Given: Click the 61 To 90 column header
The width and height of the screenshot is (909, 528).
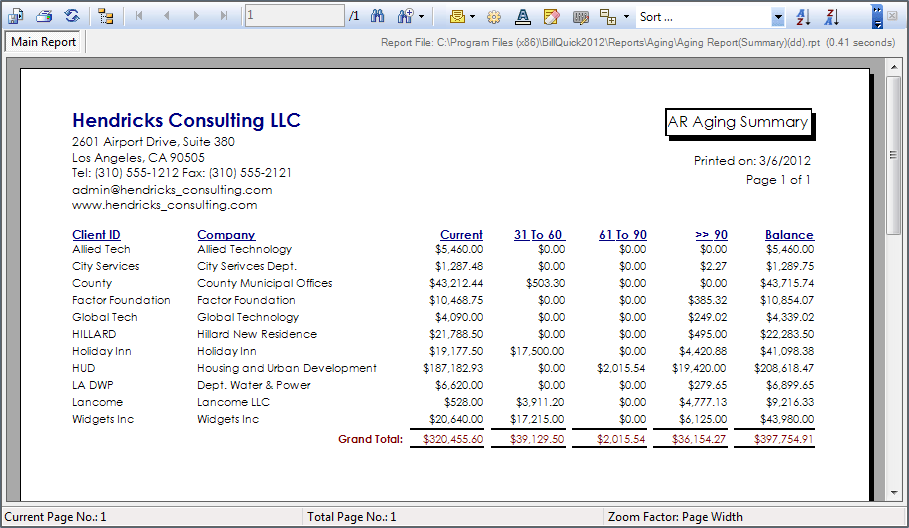Looking at the screenshot, I should click(x=623, y=235).
